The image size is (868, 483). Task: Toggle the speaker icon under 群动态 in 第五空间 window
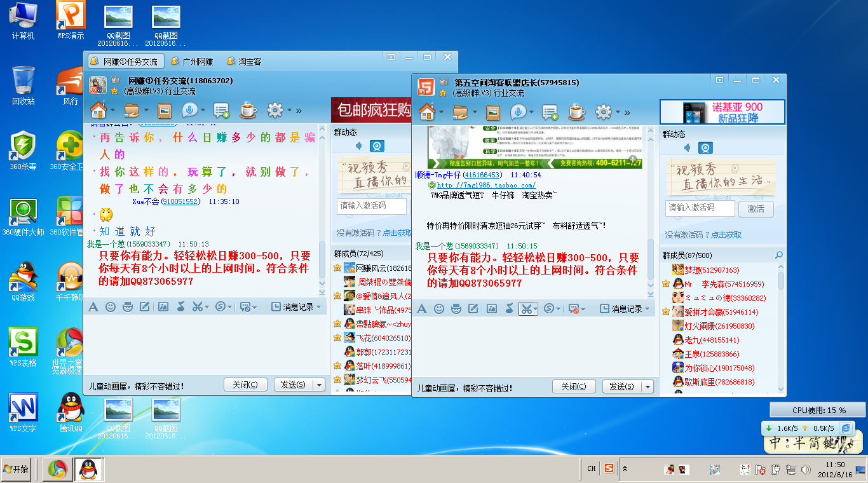(688, 147)
